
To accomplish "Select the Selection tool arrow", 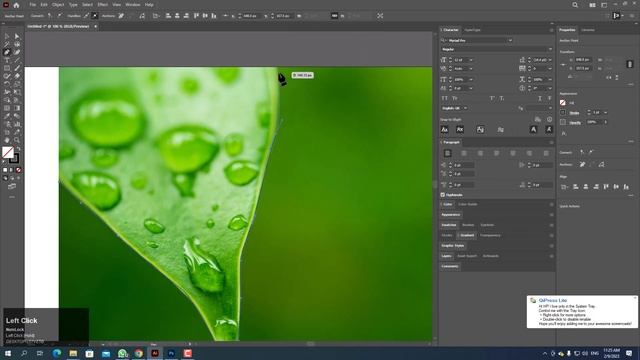I will click(7, 36).
